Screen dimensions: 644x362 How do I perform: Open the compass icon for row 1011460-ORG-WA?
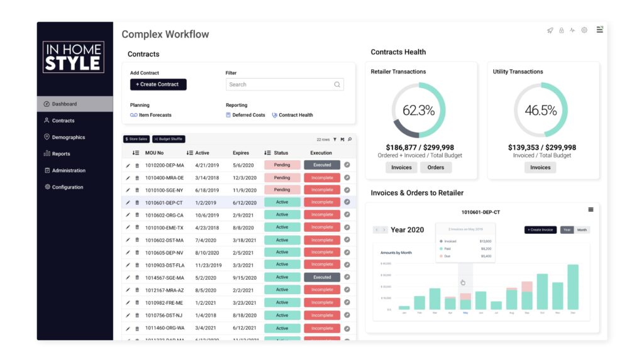[x=347, y=328]
